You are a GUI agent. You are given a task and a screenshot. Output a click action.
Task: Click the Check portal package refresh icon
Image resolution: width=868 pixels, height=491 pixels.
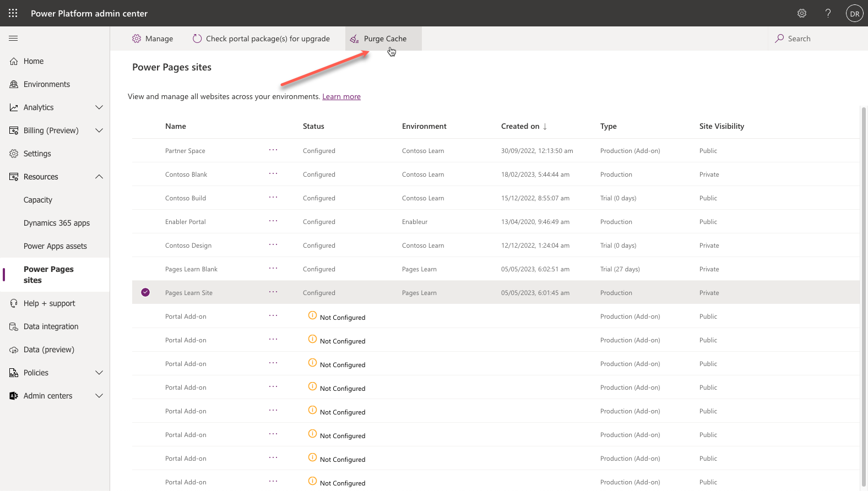click(x=197, y=39)
